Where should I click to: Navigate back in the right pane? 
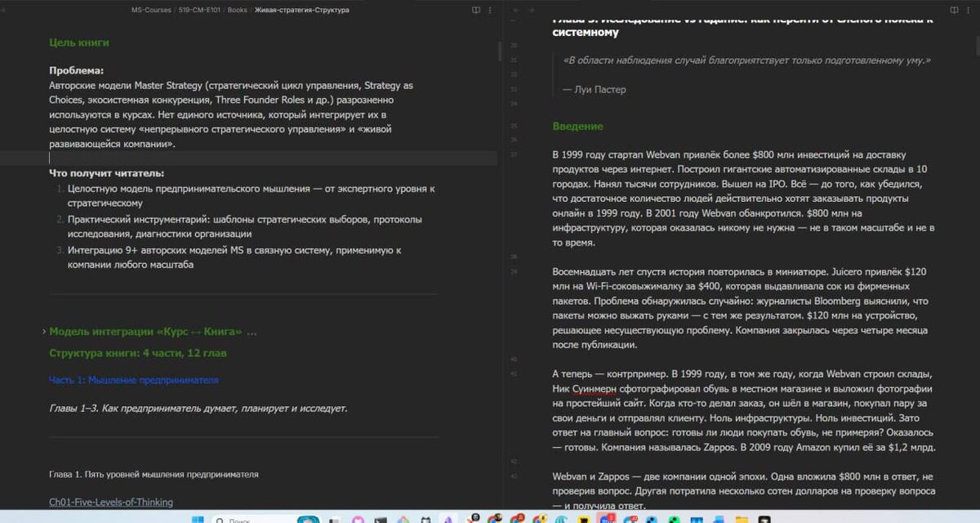[515, 10]
